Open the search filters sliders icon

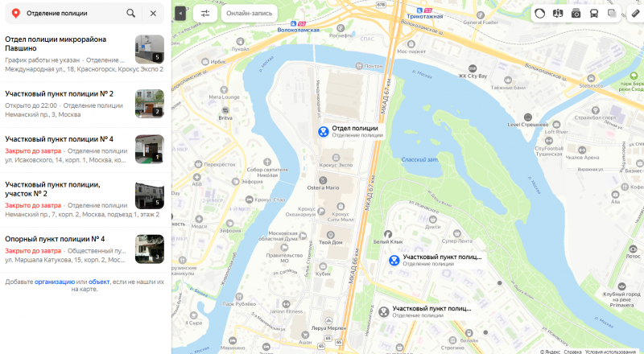tap(205, 13)
